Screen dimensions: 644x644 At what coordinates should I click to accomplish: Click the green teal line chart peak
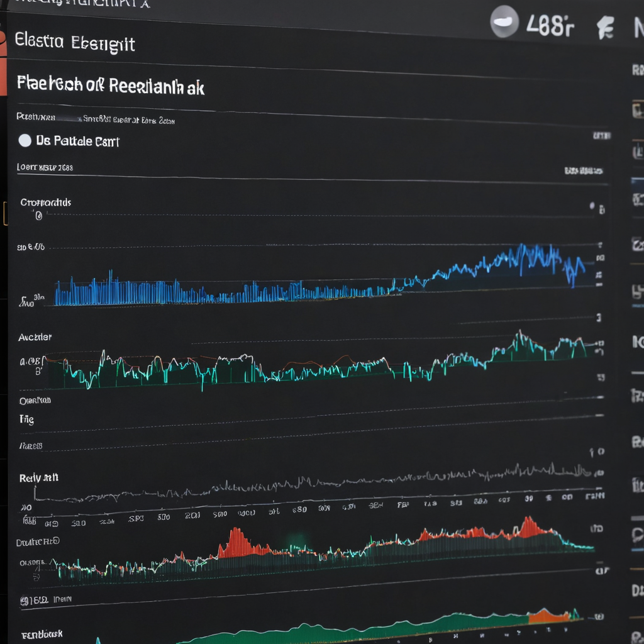(520, 339)
